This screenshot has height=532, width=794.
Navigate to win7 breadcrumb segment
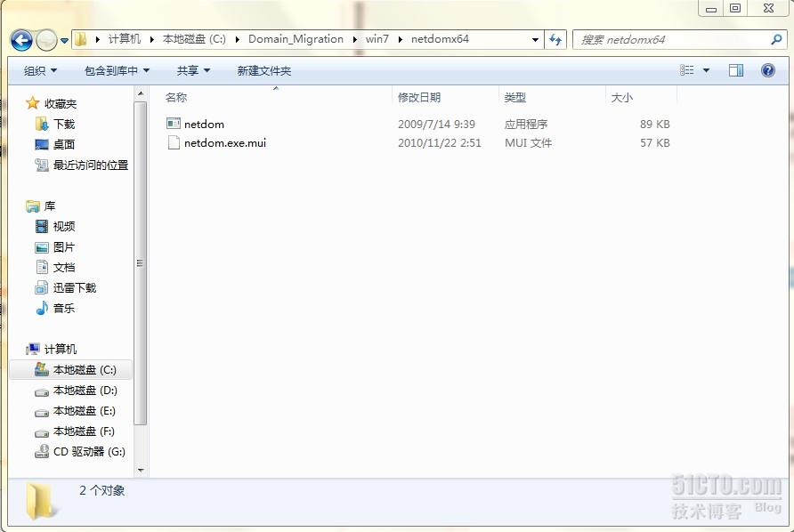tap(377, 39)
